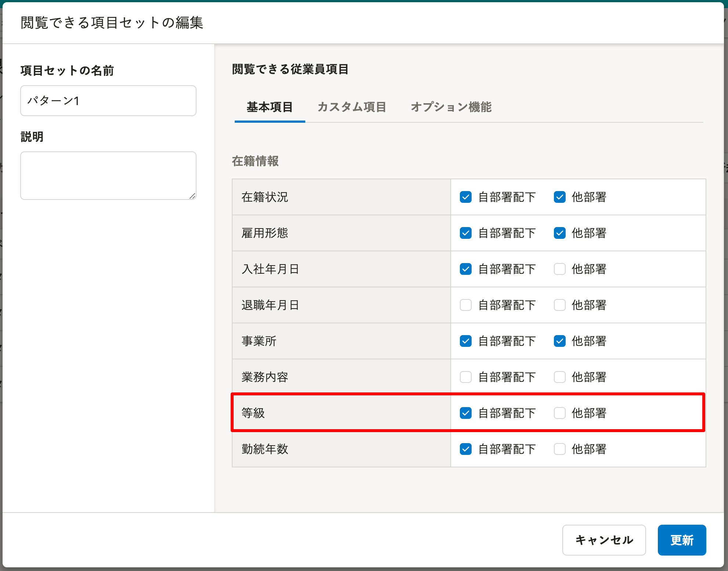Click the 事業所 row label

click(x=259, y=341)
